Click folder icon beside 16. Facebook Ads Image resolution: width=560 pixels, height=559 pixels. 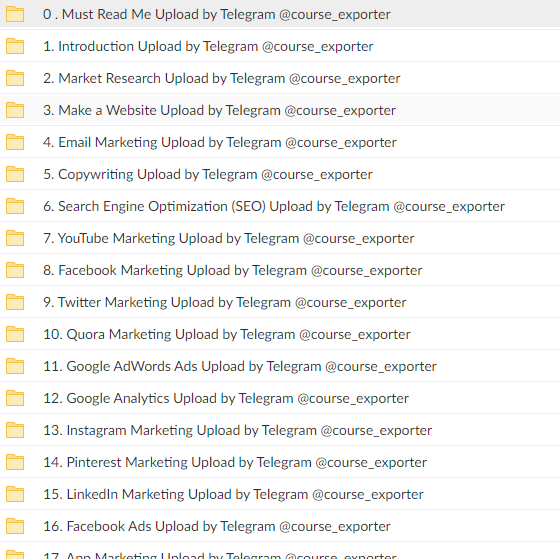coord(15,526)
